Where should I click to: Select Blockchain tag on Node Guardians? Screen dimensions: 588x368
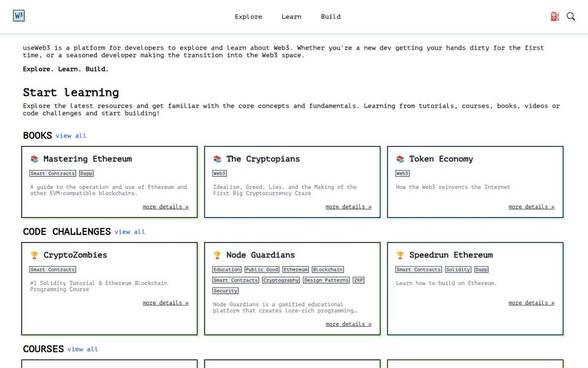click(328, 270)
